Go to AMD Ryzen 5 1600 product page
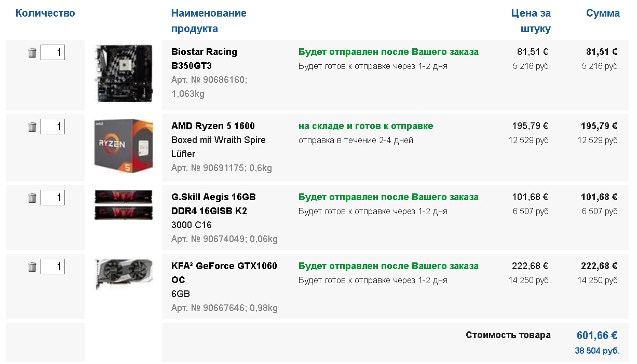This screenshot has width=637, height=364. point(213,126)
